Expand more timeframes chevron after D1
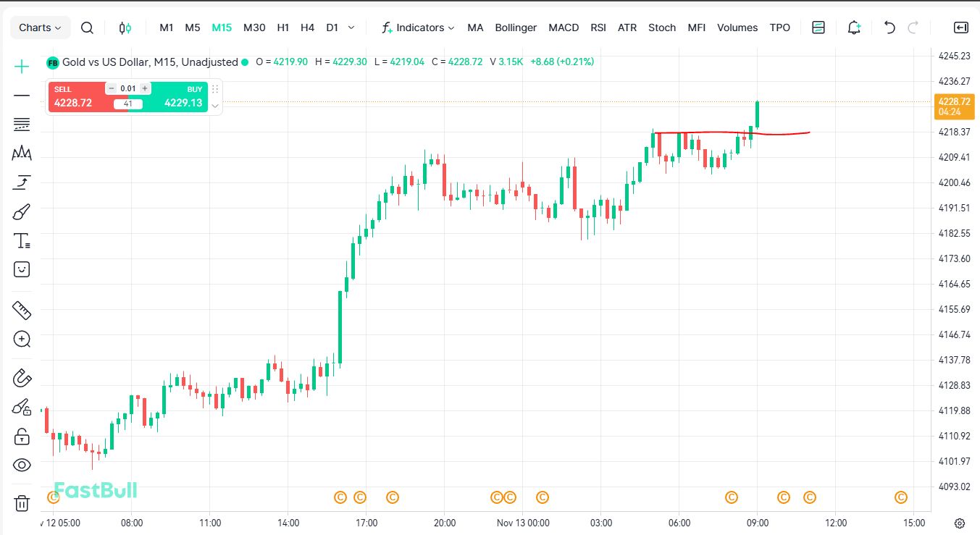This screenshot has height=535, width=980. tap(351, 28)
